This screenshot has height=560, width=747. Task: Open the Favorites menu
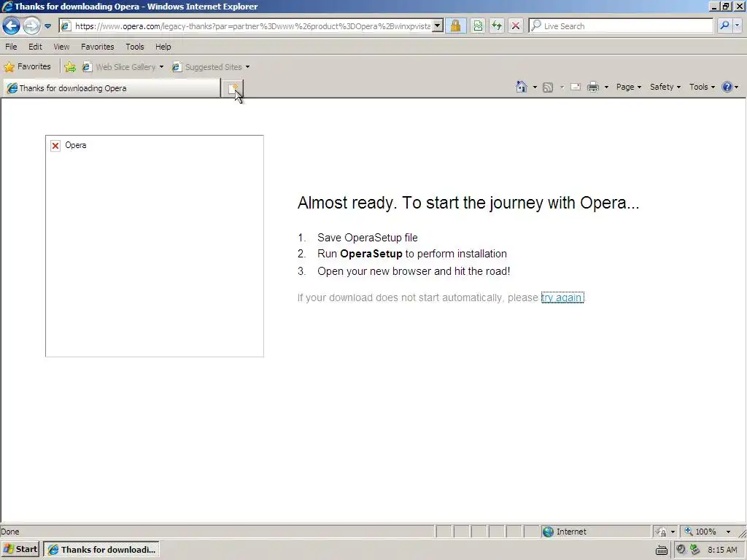tap(97, 47)
